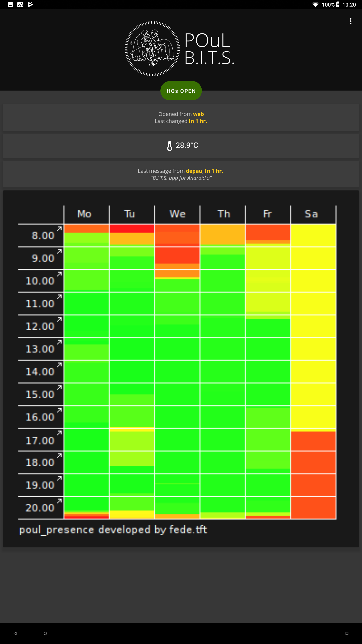Select the Sa column header
362x644 pixels.
click(311, 214)
